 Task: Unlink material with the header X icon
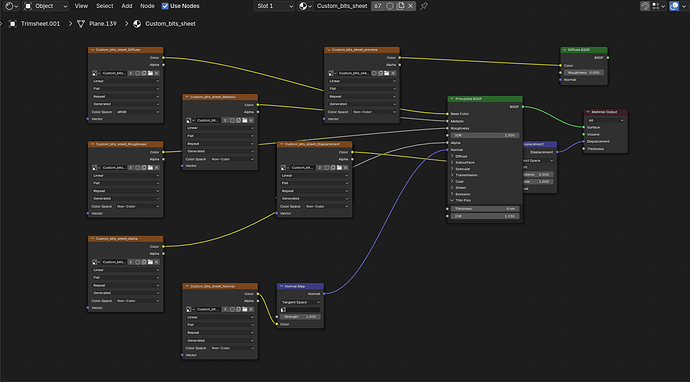(x=411, y=6)
